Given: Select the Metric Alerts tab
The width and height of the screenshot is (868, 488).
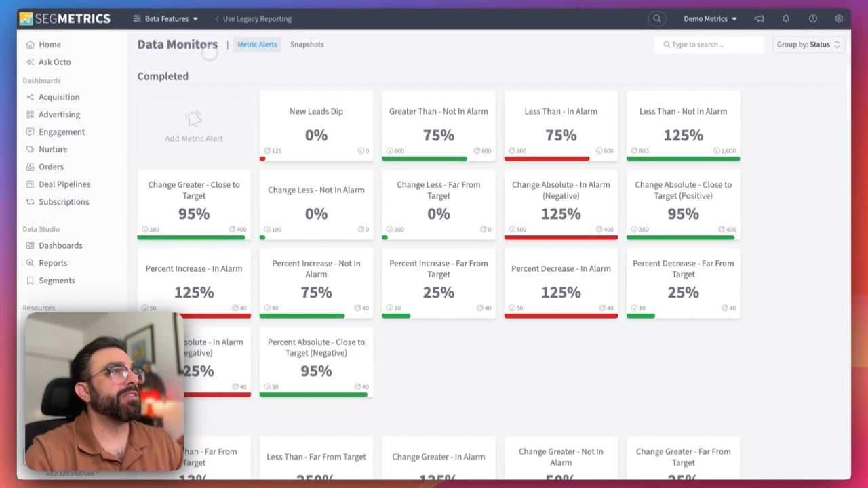Looking at the screenshot, I should point(257,45).
